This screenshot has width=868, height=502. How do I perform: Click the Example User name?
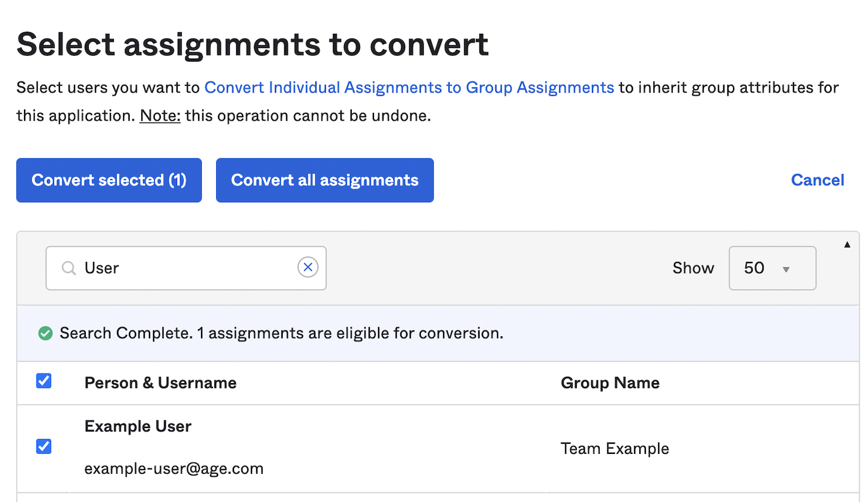pyautogui.click(x=138, y=426)
